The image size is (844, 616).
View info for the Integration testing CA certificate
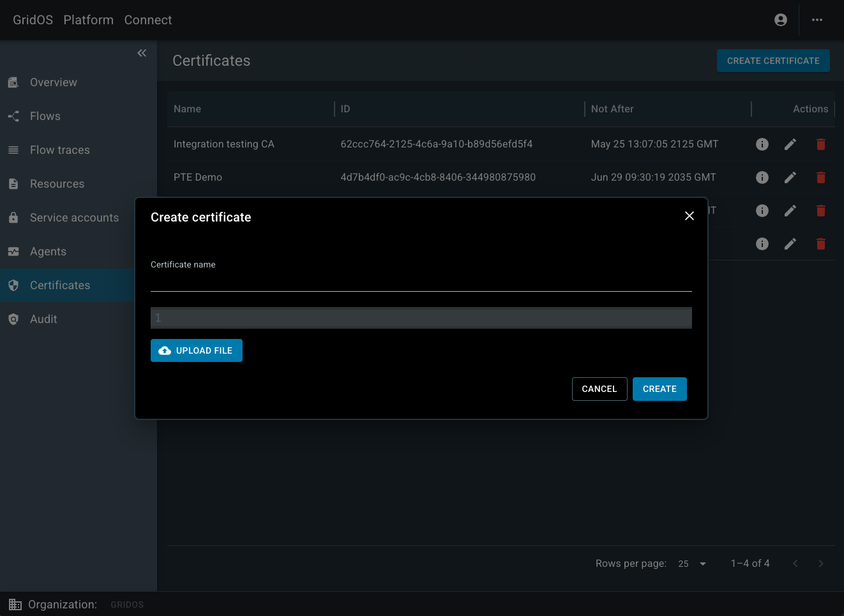[x=762, y=144]
